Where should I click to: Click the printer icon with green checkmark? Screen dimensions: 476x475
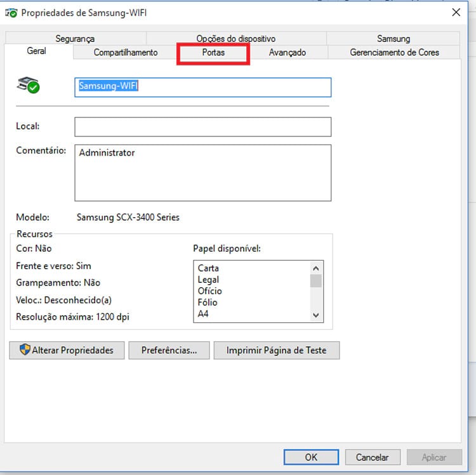(28, 85)
